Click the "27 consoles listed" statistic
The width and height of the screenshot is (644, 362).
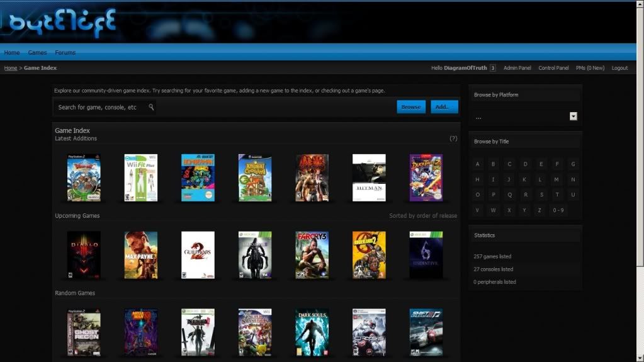(494, 269)
